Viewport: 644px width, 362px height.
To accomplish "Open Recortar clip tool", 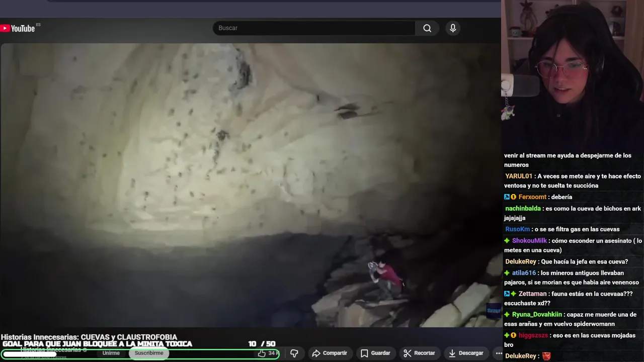I will coord(419,353).
